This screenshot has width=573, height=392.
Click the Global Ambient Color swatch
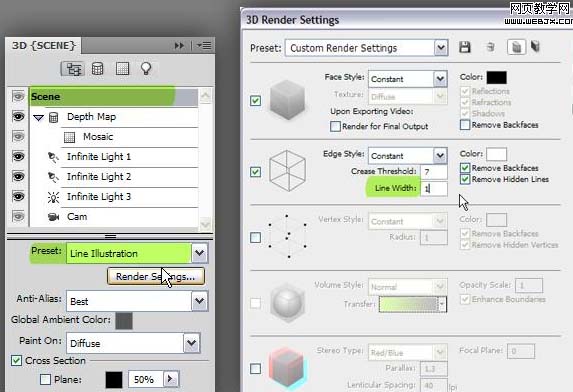click(124, 320)
